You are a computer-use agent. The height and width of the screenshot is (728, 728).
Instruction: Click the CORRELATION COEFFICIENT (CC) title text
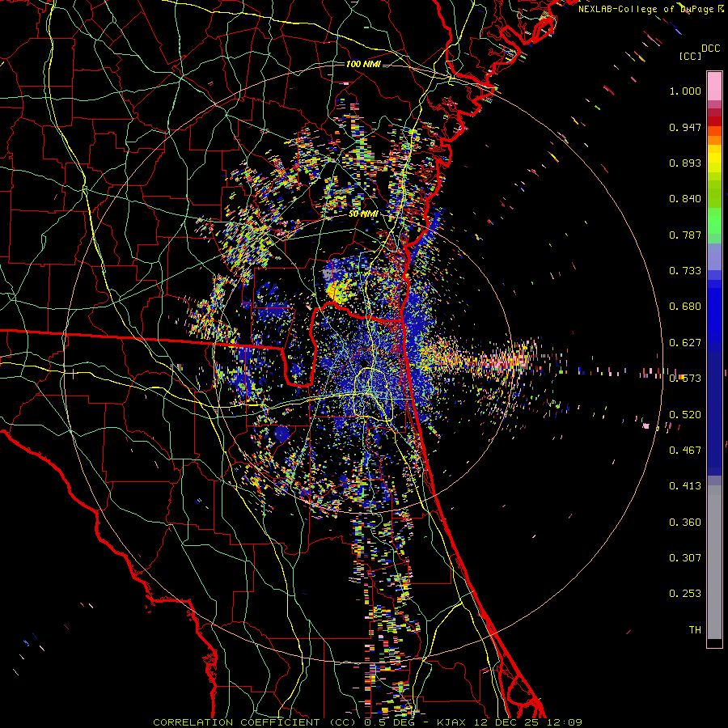254,722
